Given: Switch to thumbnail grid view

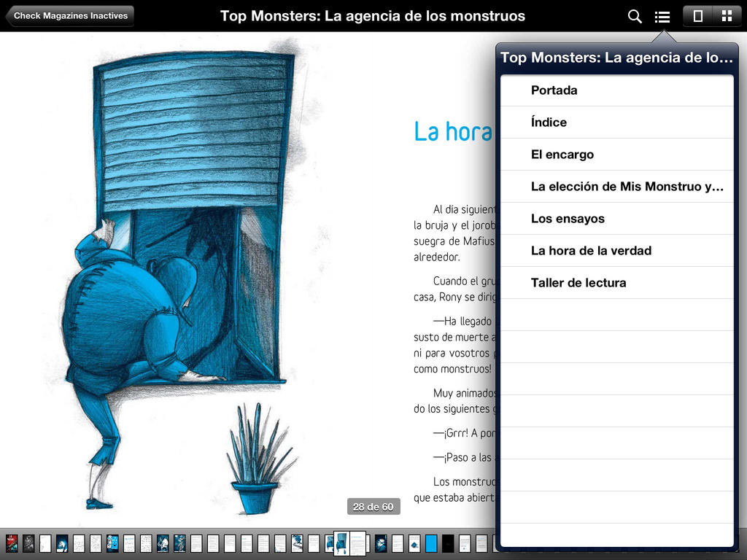Looking at the screenshot, I should tap(727, 16).
